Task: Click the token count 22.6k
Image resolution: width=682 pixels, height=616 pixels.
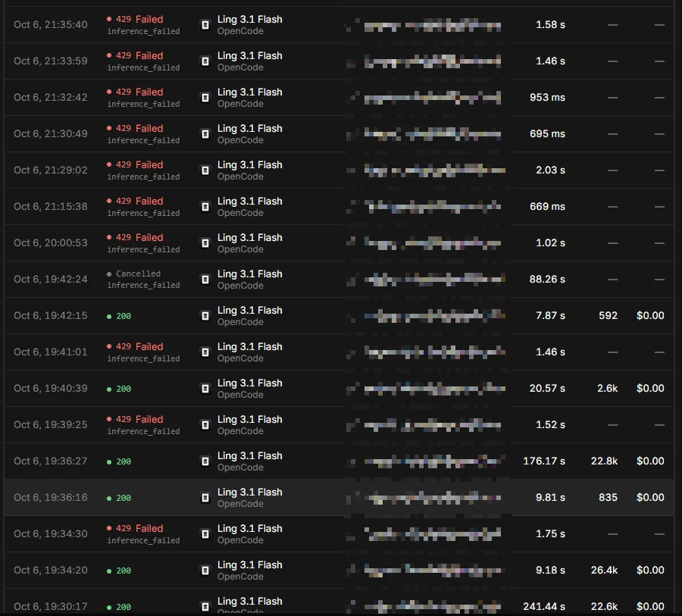Action: point(604,606)
